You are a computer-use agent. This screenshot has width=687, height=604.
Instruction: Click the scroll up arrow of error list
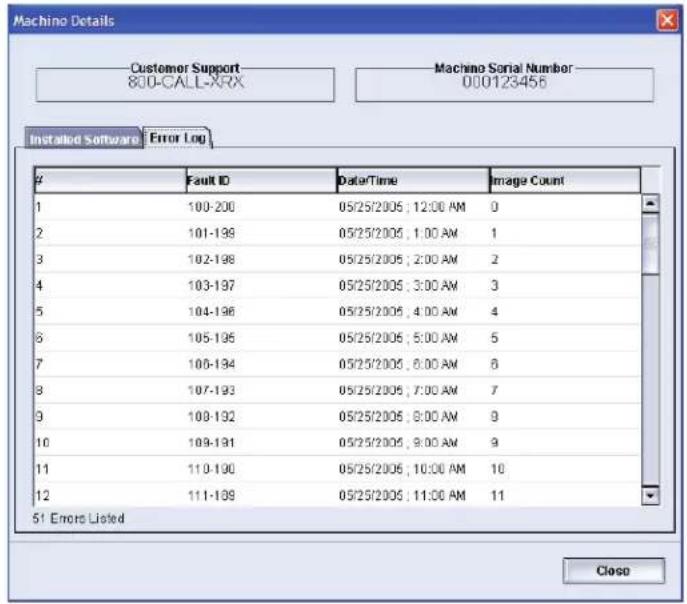650,203
